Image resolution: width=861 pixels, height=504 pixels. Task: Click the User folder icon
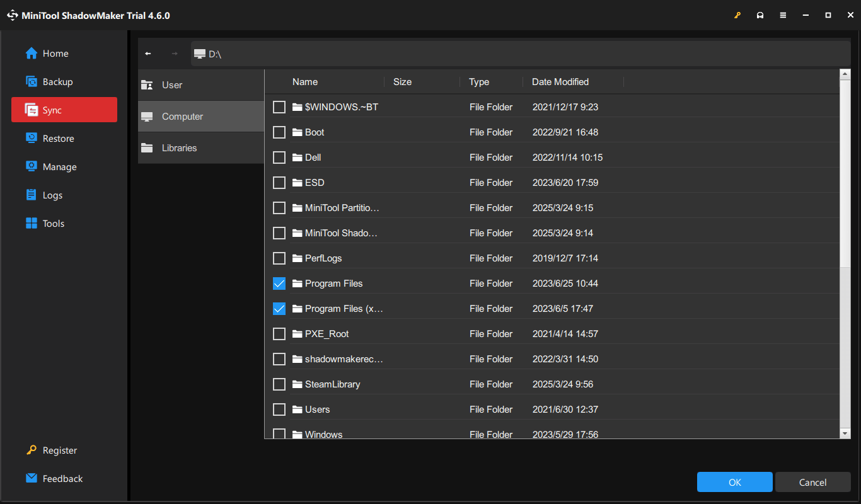pos(147,85)
